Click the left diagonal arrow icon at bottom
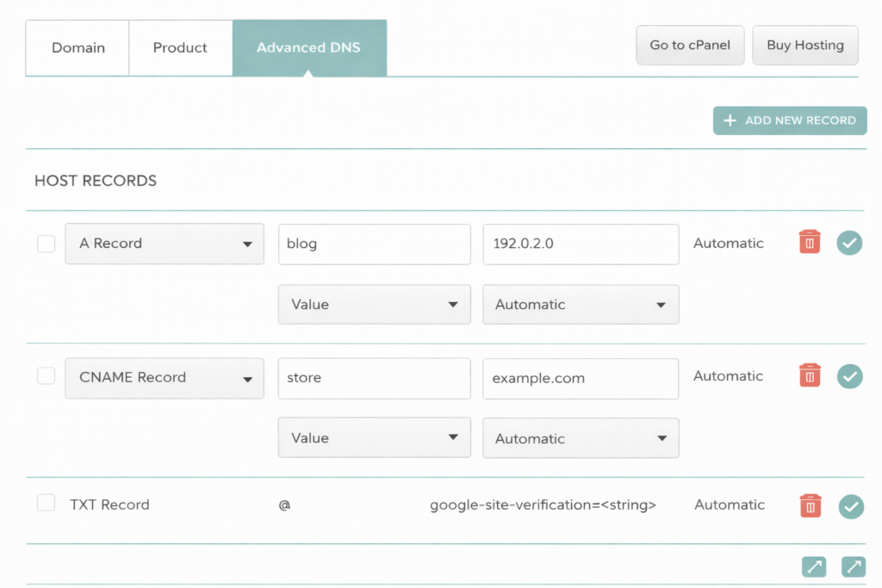Image resolution: width=882 pixels, height=588 pixels. click(814, 566)
